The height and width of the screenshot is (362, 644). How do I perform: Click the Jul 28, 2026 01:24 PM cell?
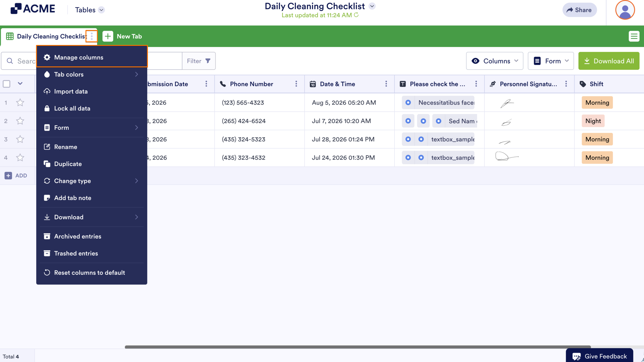pyautogui.click(x=349, y=139)
